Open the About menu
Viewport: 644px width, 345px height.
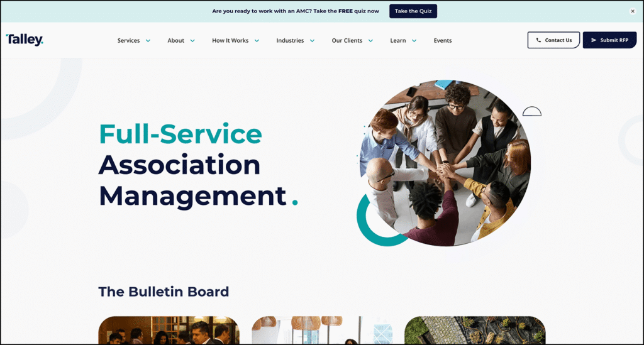point(176,41)
